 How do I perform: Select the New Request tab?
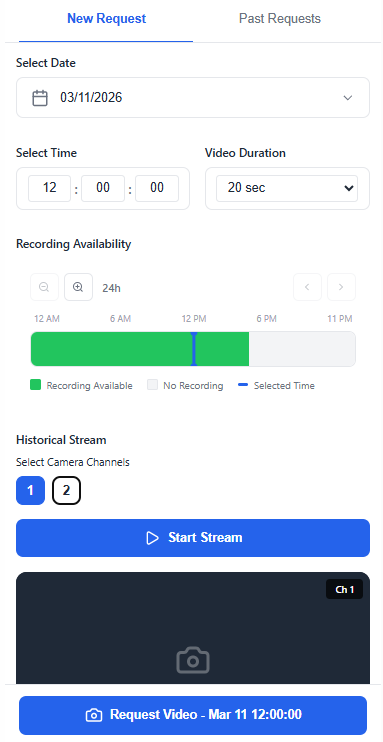(x=107, y=19)
